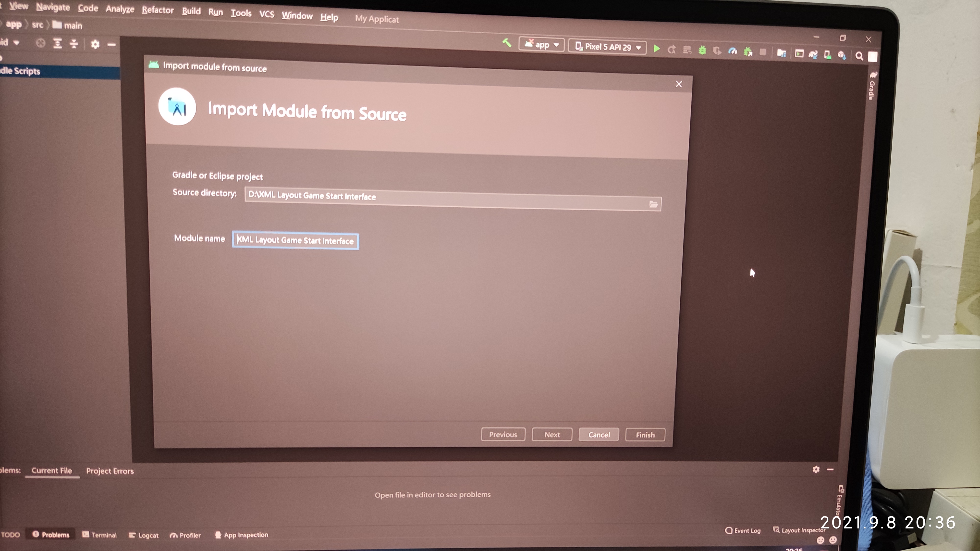980x551 pixels.
Task: Click the Search Everywhere magnifier icon
Action: pos(859,56)
